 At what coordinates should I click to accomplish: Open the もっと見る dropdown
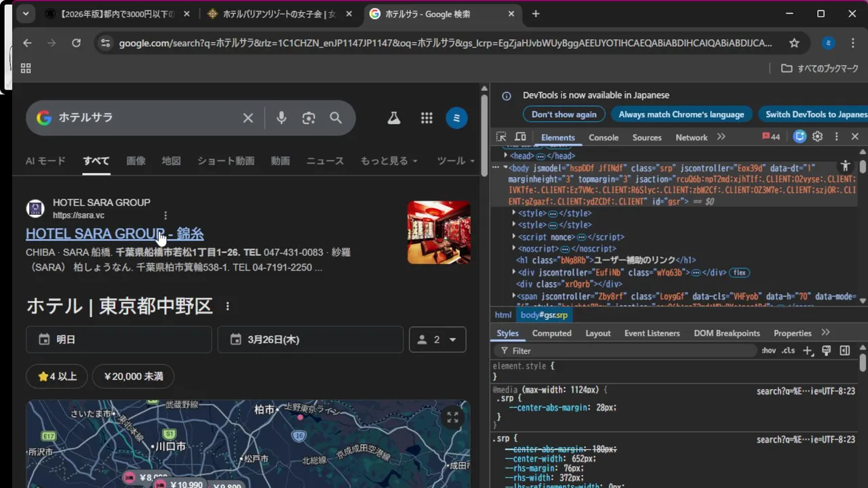[389, 161]
